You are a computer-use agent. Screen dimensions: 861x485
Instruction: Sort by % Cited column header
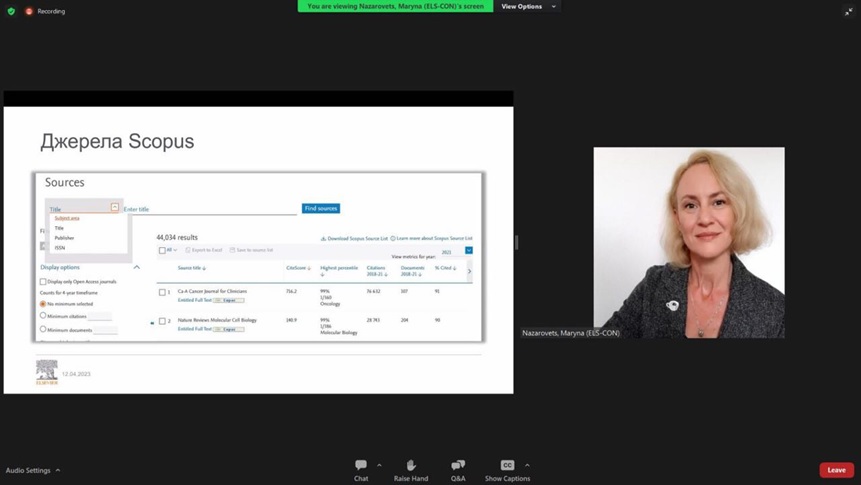click(x=445, y=268)
